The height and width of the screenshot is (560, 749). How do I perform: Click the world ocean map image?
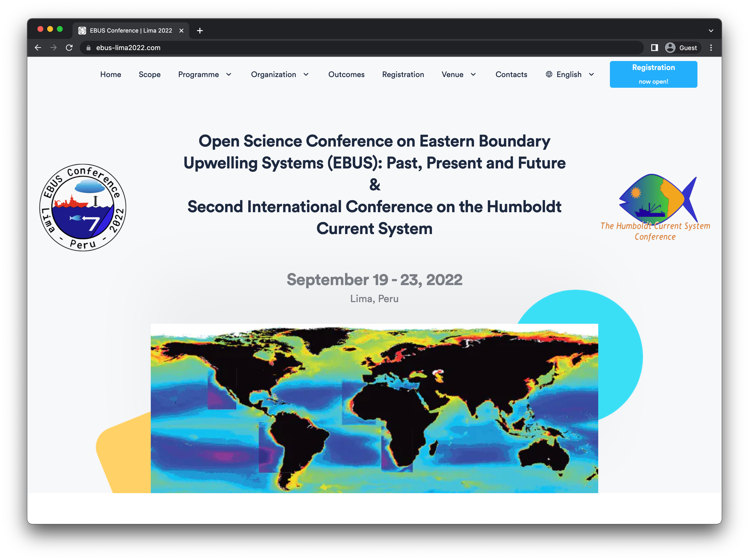[x=374, y=408]
